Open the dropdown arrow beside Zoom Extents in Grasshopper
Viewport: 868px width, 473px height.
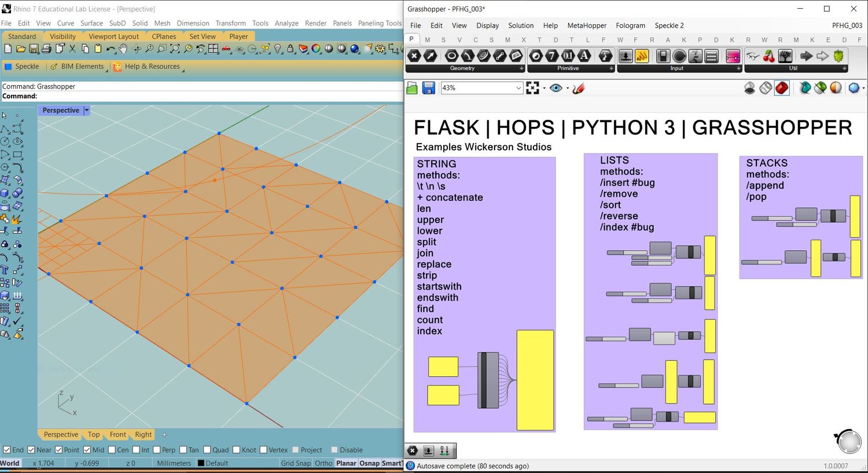544,89
